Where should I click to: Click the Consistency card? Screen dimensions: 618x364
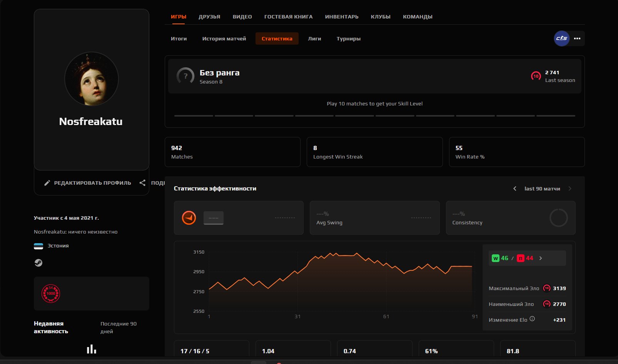pos(511,218)
